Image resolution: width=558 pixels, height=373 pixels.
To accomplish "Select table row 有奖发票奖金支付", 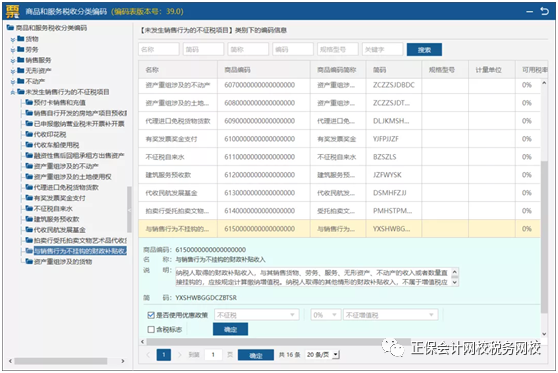I will pyautogui.click(x=339, y=139).
